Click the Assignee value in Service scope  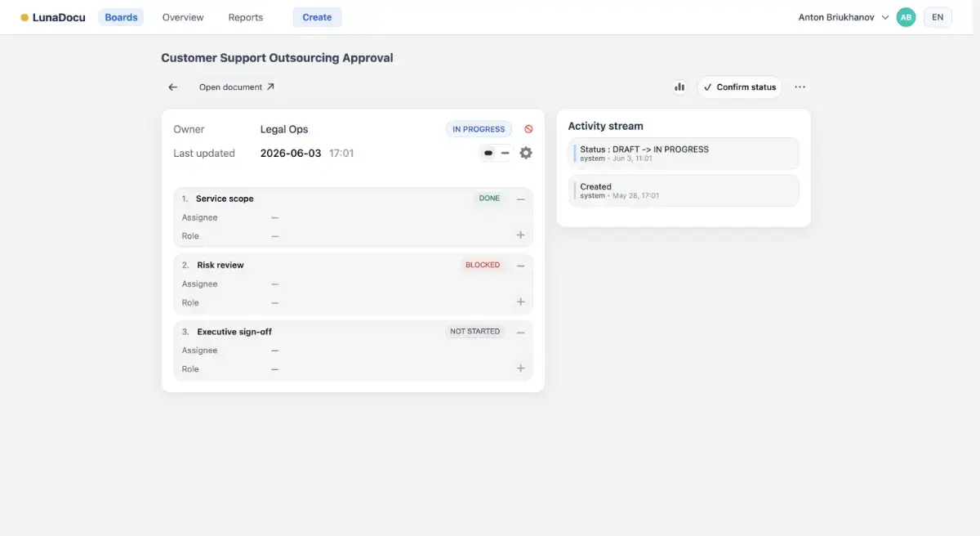(275, 217)
